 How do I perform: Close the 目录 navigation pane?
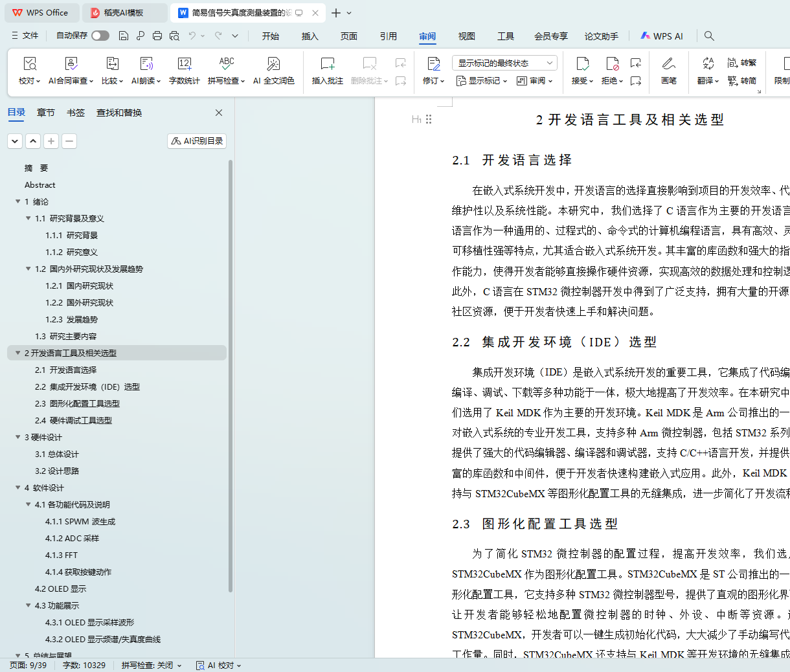[219, 113]
